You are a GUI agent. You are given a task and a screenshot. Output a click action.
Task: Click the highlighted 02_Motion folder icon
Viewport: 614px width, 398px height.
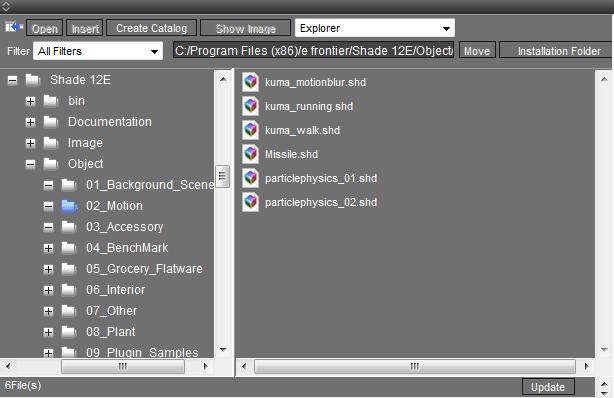69,206
